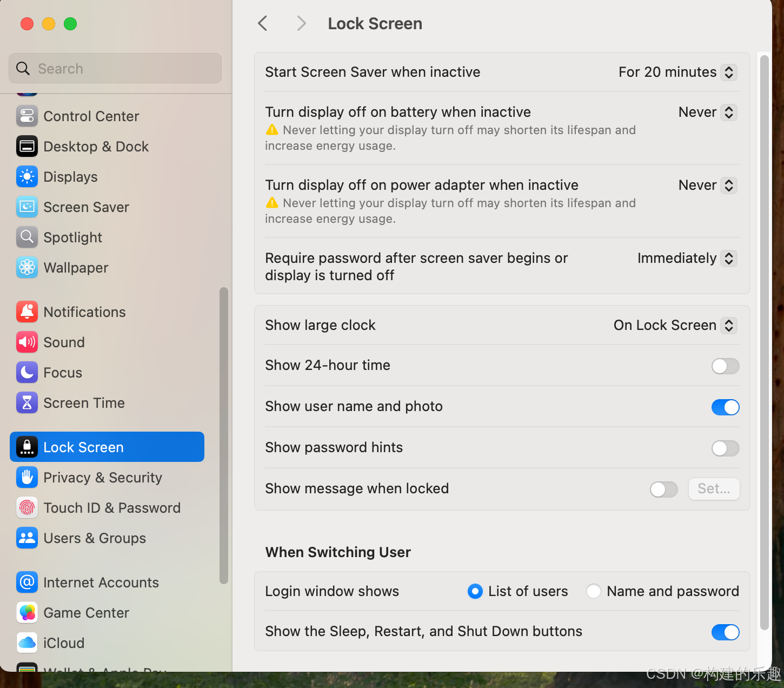Screen dimensions: 784x688
Task: Go forward with the right chevron
Action: pyautogui.click(x=301, y=23)
